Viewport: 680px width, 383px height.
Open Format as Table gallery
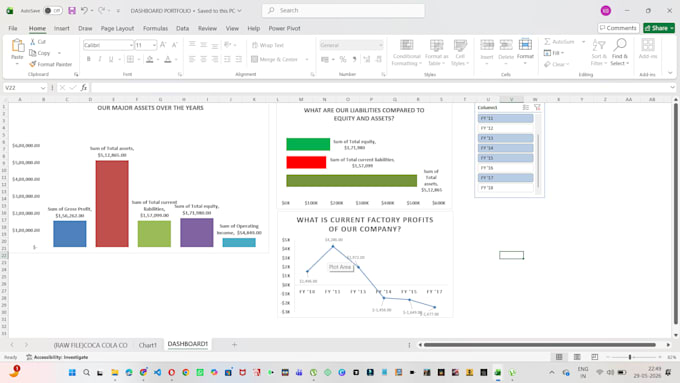(436, 52)
